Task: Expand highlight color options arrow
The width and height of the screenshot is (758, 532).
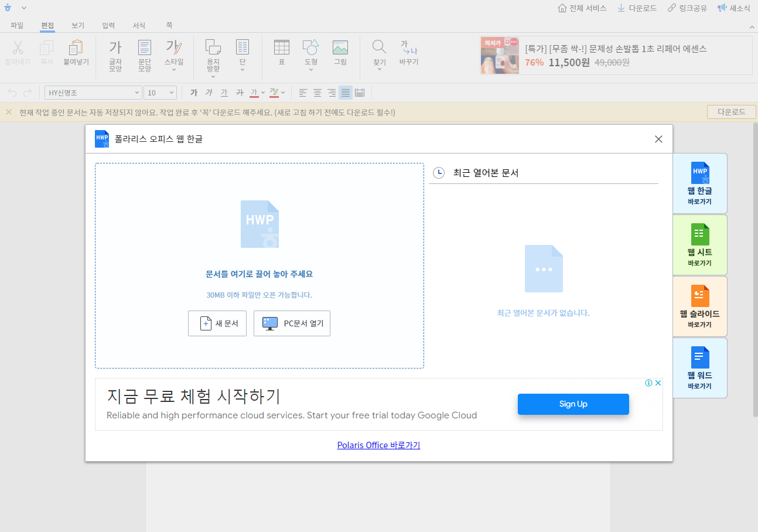Action: 283,93
